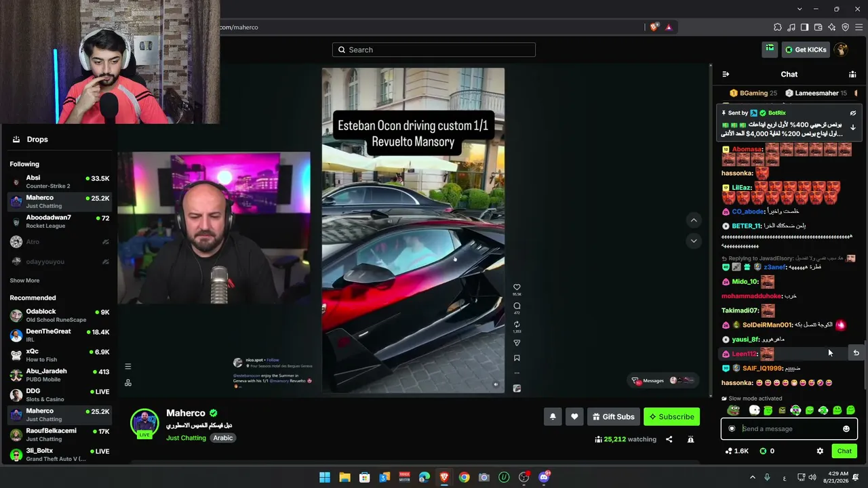Go to Aboodadwan7's Rocket League channel
868x488 pixels.
coord(60,222)
